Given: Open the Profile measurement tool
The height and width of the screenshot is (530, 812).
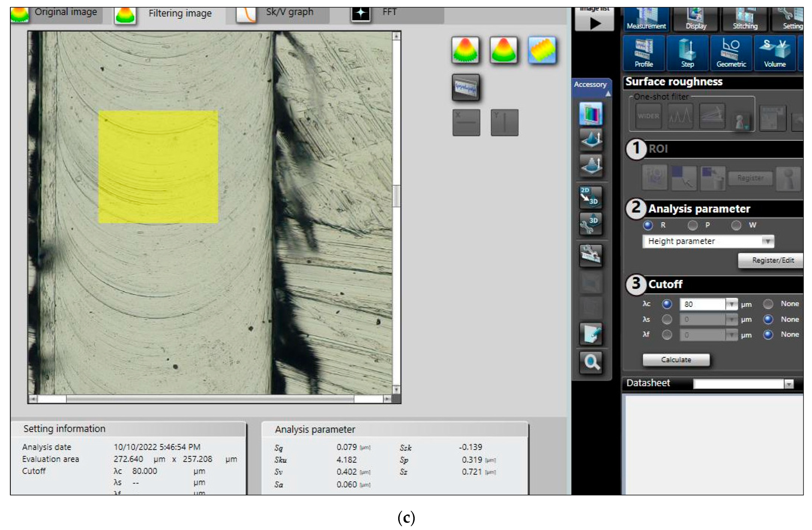Looking at the screenshot, I should point(643,53).
